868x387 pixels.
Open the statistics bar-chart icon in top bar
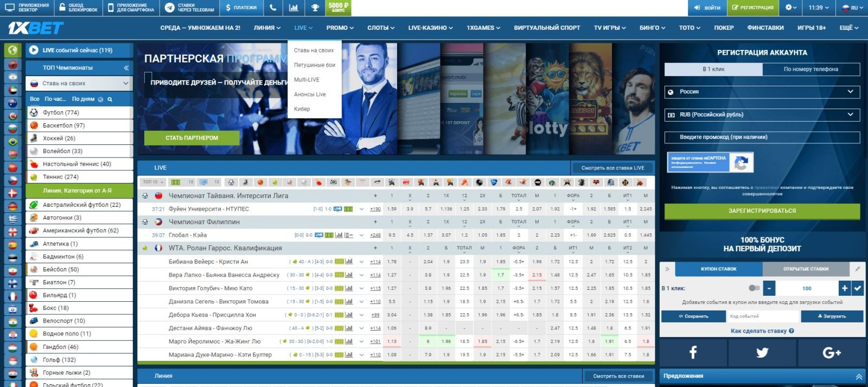tap(293, 8)
